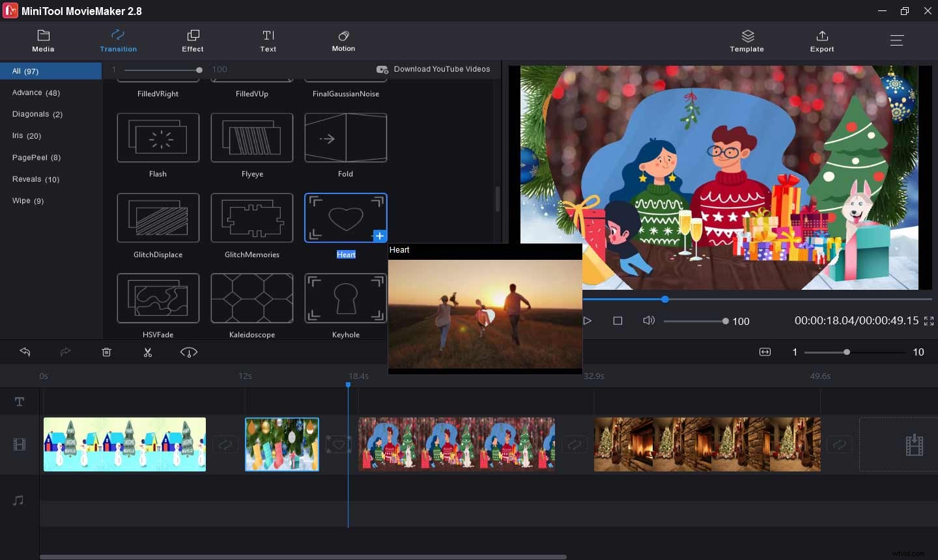Open the Speed controller tool

189,352
